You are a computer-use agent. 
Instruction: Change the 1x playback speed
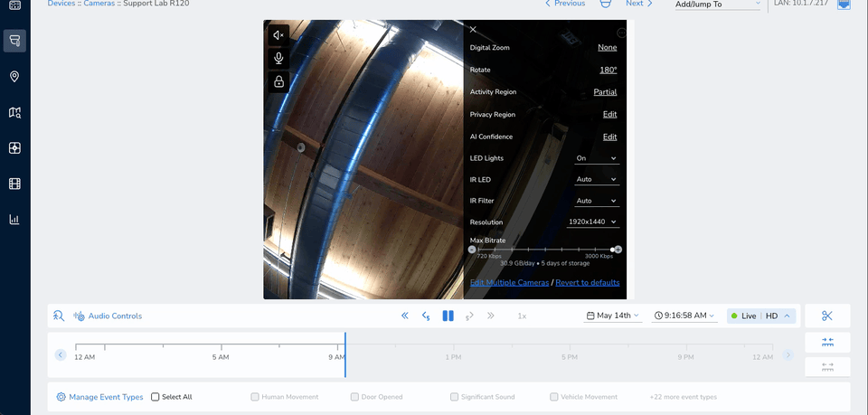click(522, 316)
